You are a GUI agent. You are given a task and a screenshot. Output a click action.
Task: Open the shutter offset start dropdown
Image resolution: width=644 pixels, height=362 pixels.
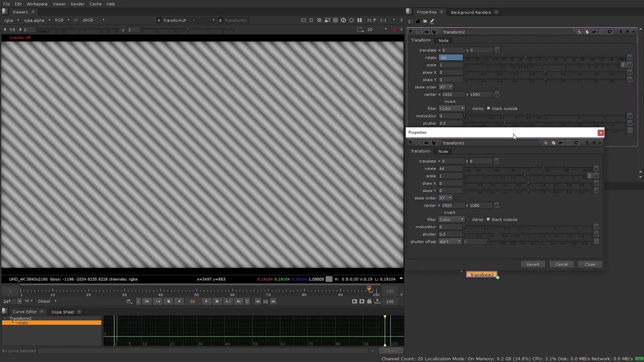coord(449,241)
